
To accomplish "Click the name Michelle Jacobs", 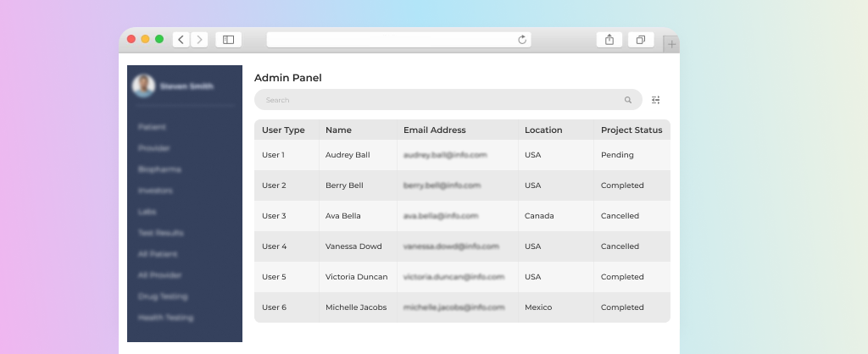I will [x=356, y=307].
